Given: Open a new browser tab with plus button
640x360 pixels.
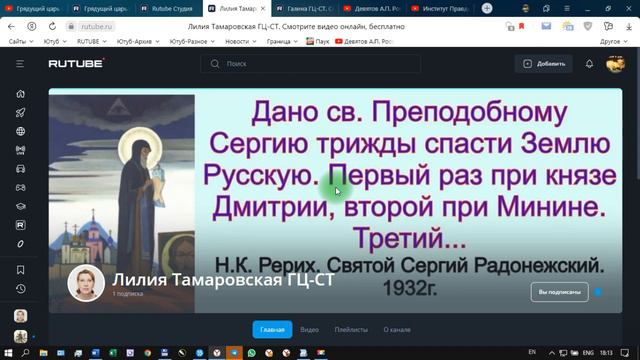Looking at the screenshot, I should 487,8.
